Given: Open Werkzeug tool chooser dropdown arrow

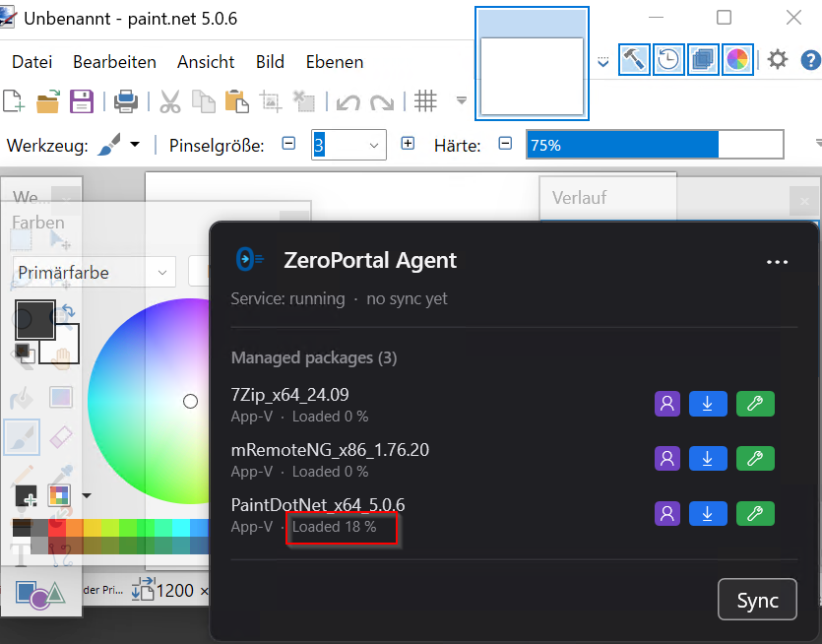Looking at the screenshot, I should pyautogui.click(x=135, y=144).
